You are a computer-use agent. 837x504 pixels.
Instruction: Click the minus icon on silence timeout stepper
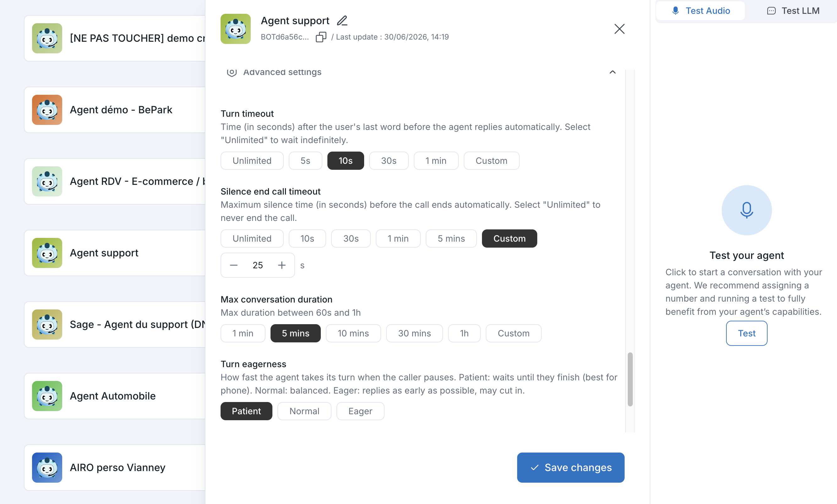pos(234,265)
